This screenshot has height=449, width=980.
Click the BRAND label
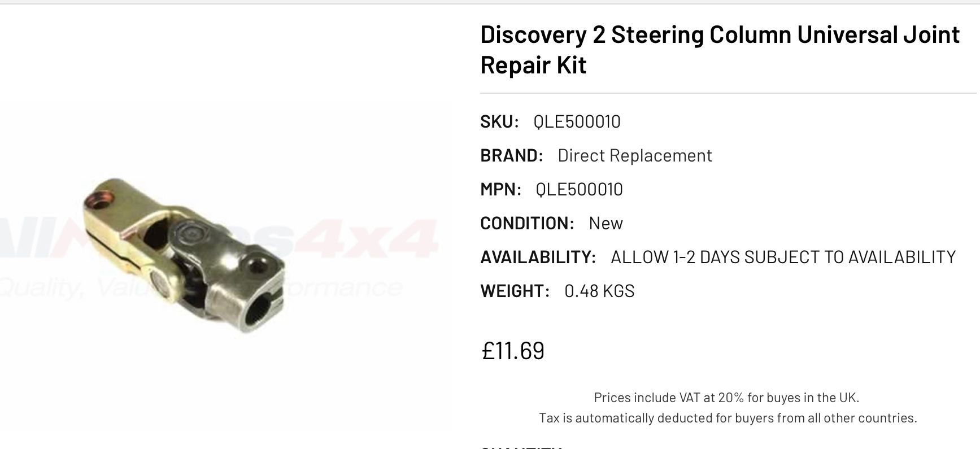pos(512,155)
